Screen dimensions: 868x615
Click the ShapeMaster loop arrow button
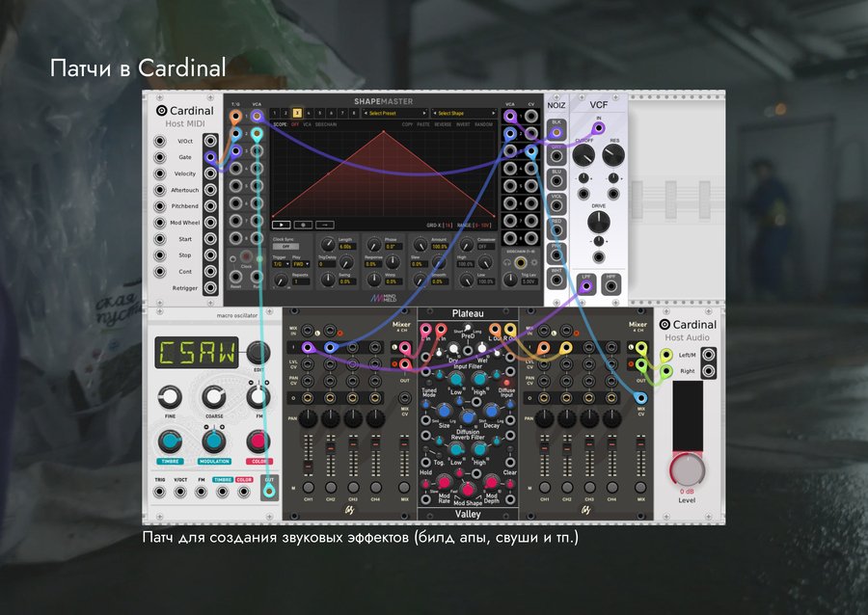point(324,225)
